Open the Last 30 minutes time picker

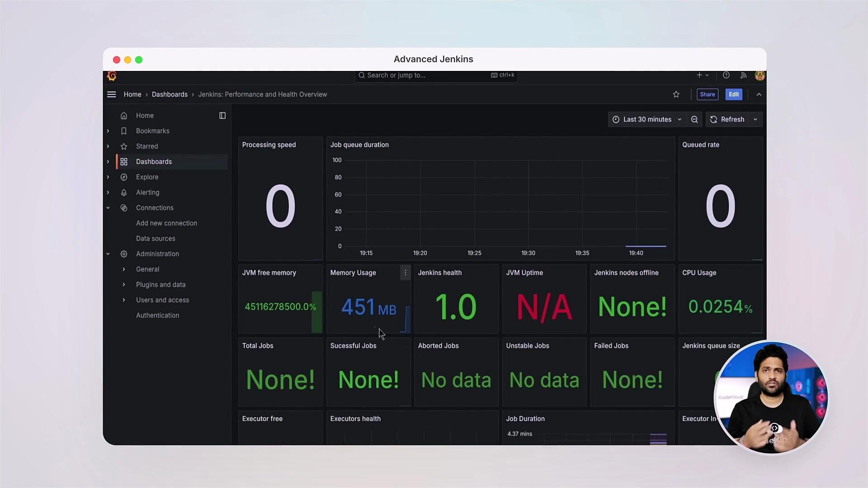coord(647,119)
